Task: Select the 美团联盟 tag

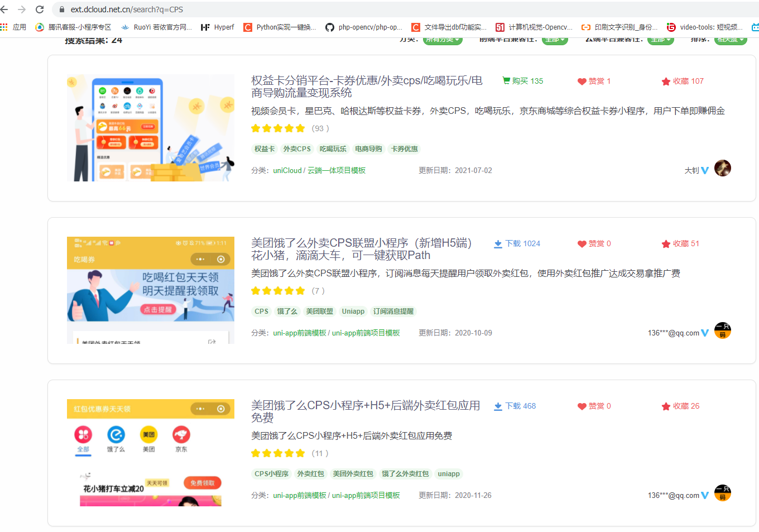Action: [320, 311]
